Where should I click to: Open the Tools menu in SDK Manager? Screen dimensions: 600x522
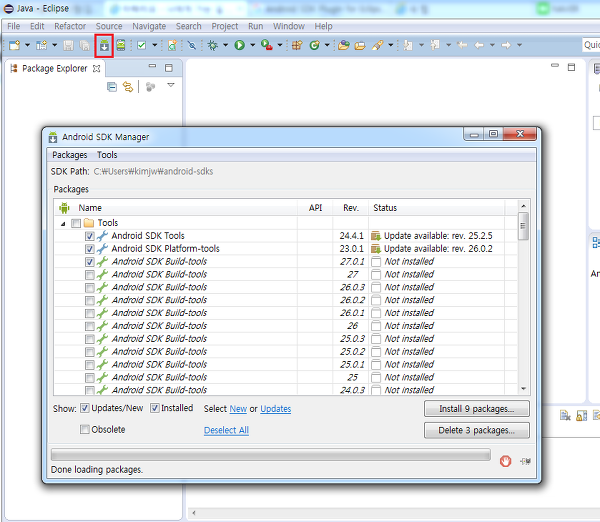point(107,155)
